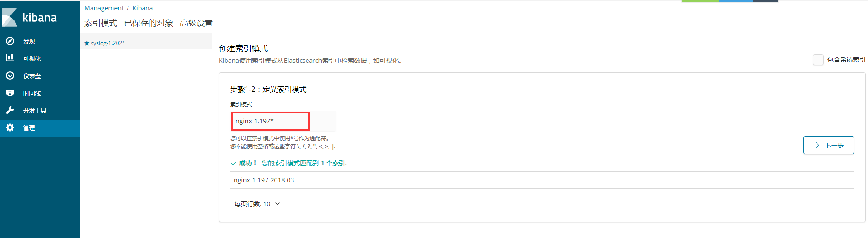Focus the index pattern field nginx-1.197*

point(283,121)
